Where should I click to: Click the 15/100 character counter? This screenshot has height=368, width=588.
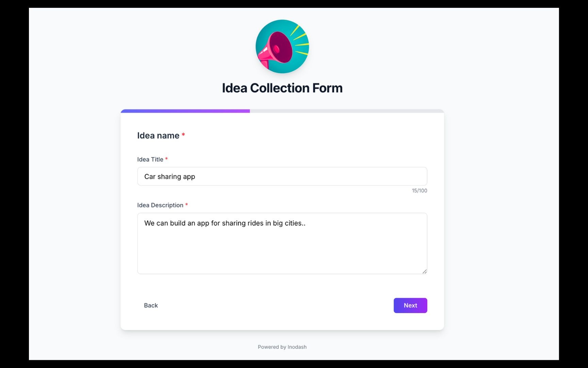tap(419, 190)
